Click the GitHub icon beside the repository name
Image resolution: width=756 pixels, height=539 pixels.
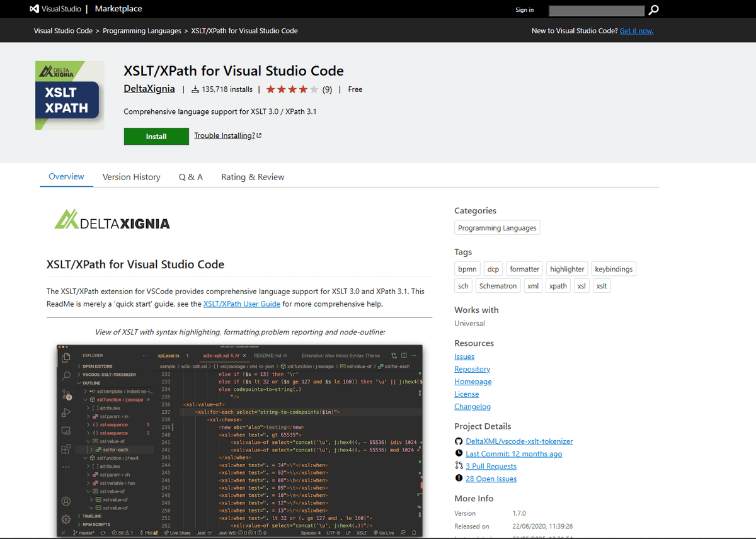click(x=459, y=441)
